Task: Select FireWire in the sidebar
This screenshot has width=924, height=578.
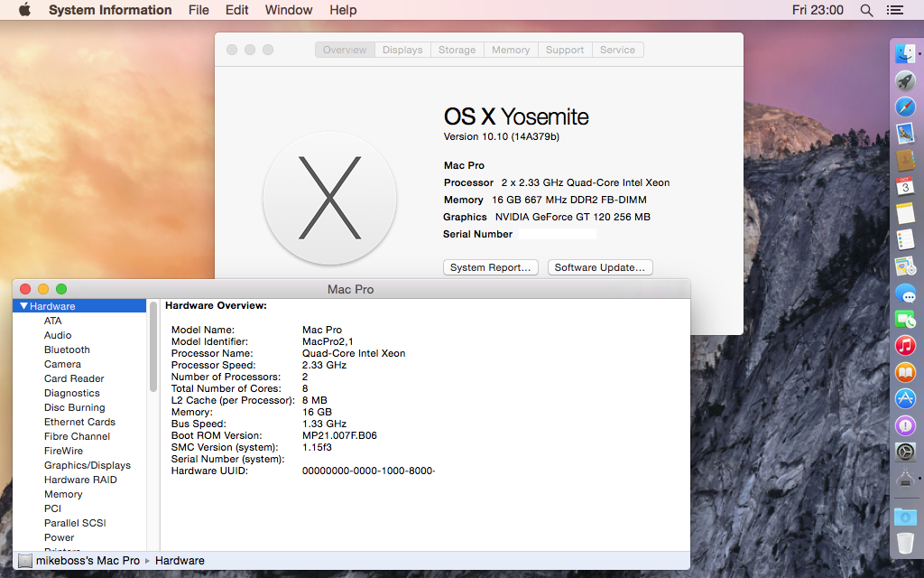Action: click(x=64, y=451)
